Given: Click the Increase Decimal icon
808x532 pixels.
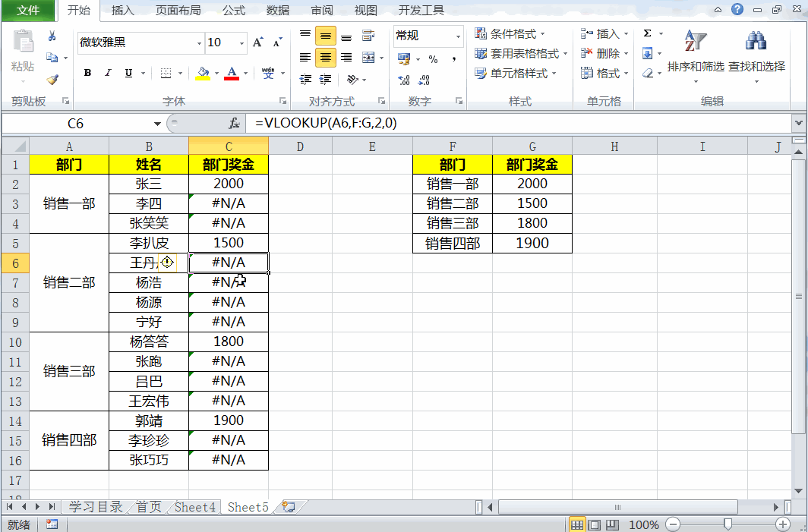Looking at the screenshot, I should (x=403, y=79).
